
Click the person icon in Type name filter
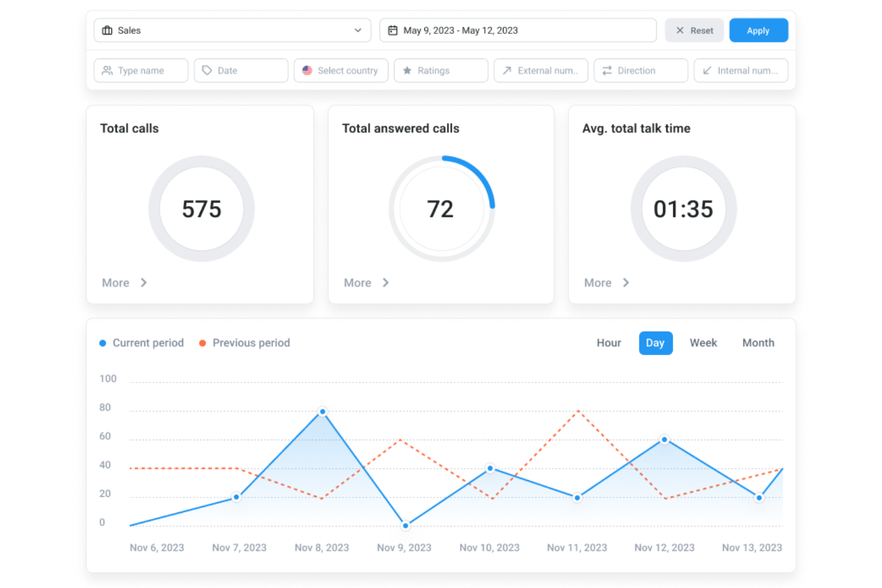[x=108, y=70]
